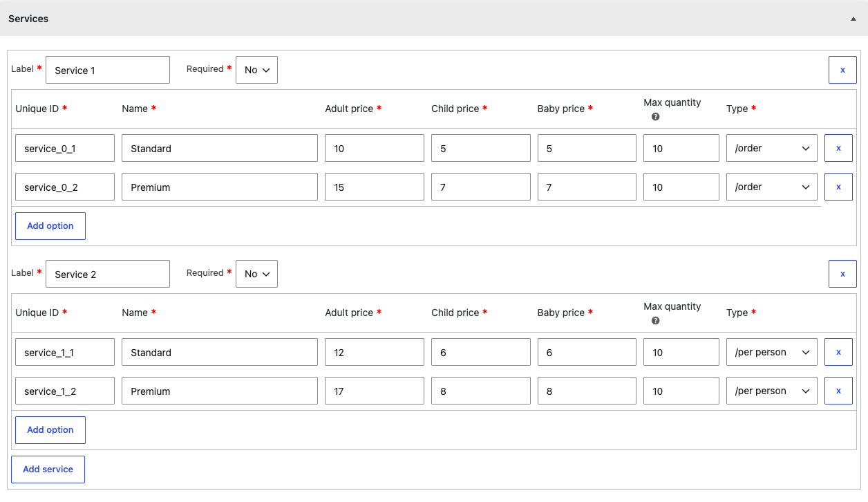Remove Service 2 with its x button
Image resolution: width=868 pixels, height=502 pixels.
coord(842,274)
